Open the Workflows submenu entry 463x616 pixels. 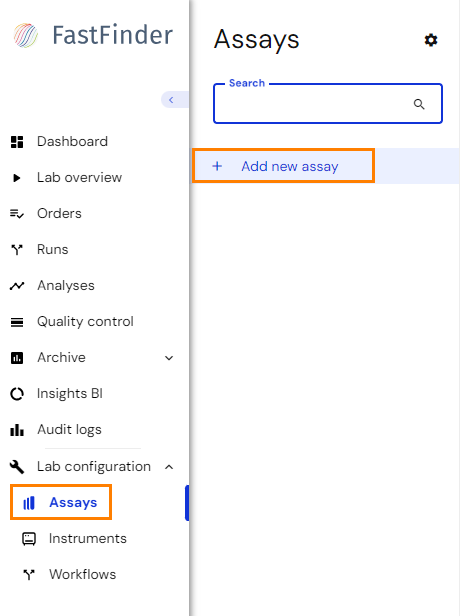[82, 574]
